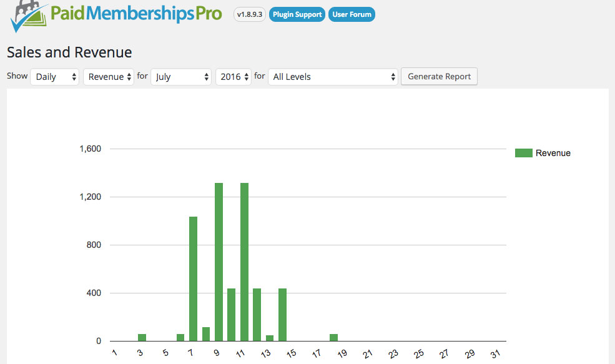Select the tall bar for day 9
Viewport: 615px width, 364px height.
coord(219,262)
